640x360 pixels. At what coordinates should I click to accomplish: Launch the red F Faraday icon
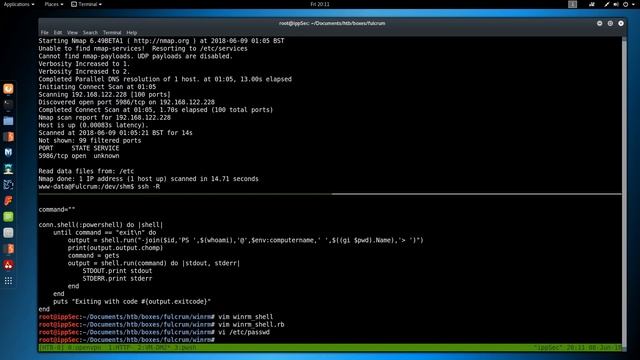(x=8, y=200)
